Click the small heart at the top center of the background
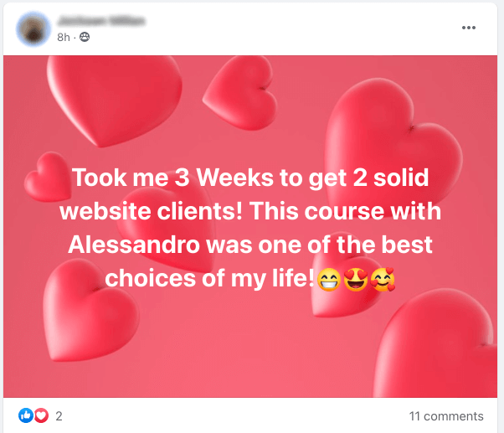Viewport: 504px width, 433px height. [x=240, y=93]
